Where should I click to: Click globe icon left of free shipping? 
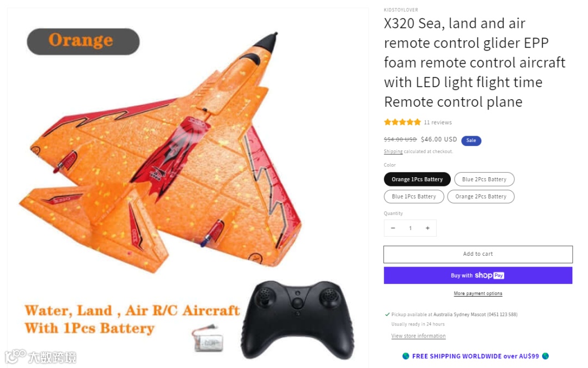pyautogui.click(x=406, y=356)
